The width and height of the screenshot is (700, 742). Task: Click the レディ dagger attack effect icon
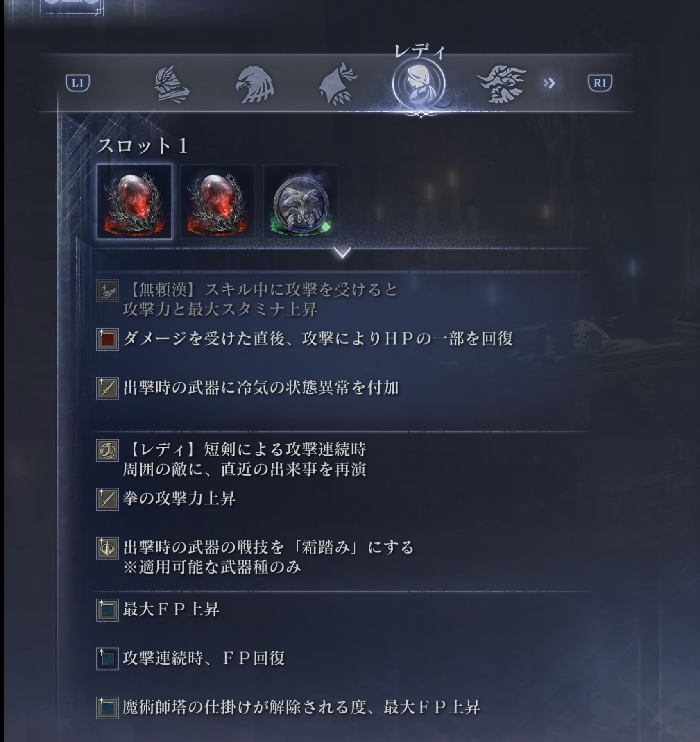point(107,451)
